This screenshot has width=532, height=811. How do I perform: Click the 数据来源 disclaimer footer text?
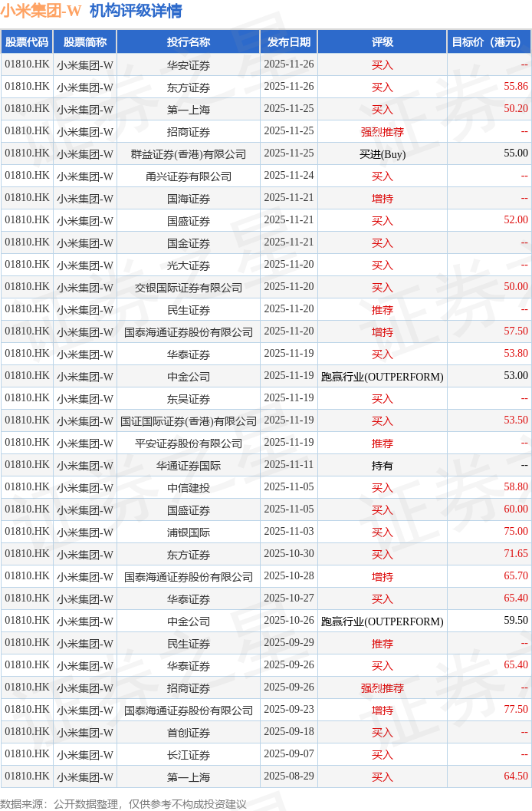(123, 804)
